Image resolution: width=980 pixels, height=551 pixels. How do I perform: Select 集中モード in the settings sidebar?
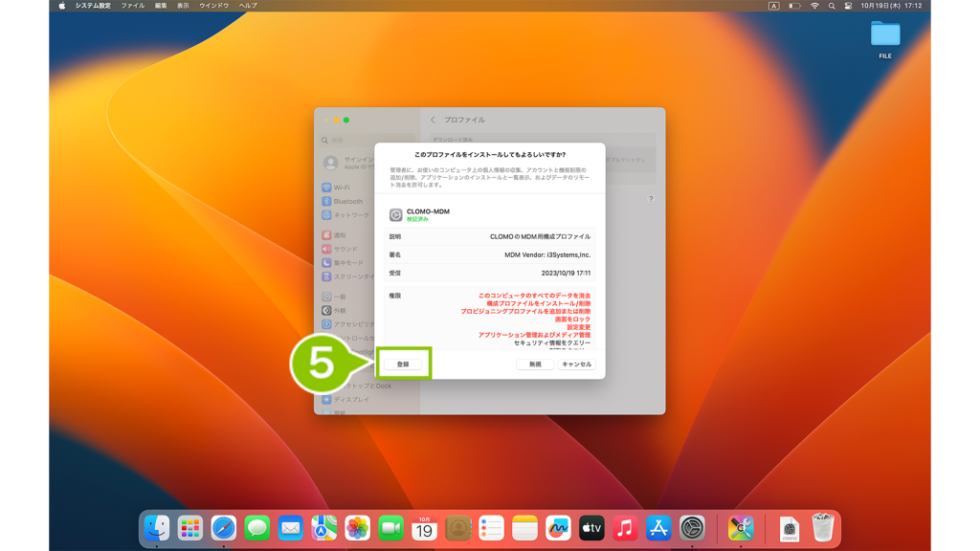(x=347, y=263)
